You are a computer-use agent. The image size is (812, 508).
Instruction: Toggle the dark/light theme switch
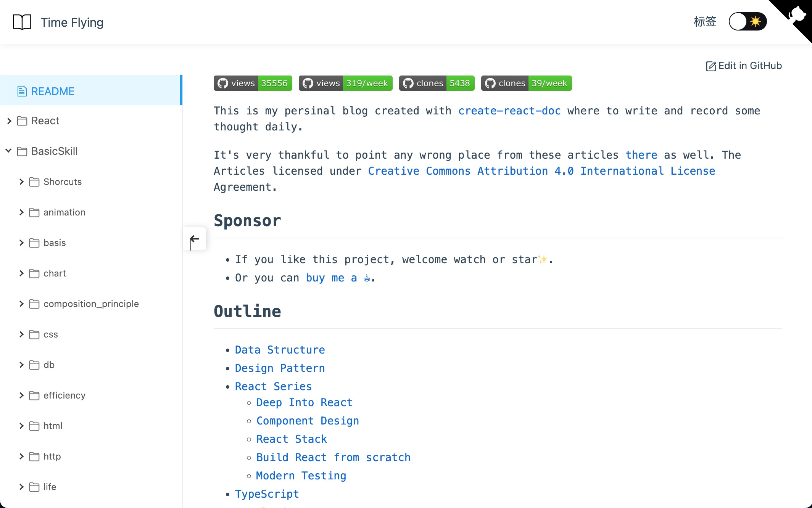pyautogui.click(x=748, y=21)
